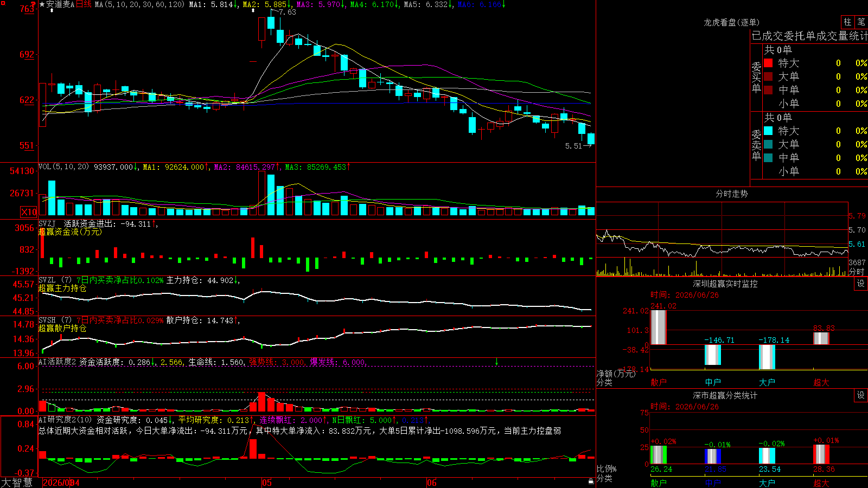868x488 pixels.
Task: Click the teal 中单 sell-order swatch
Action: (x=768, y=158)
